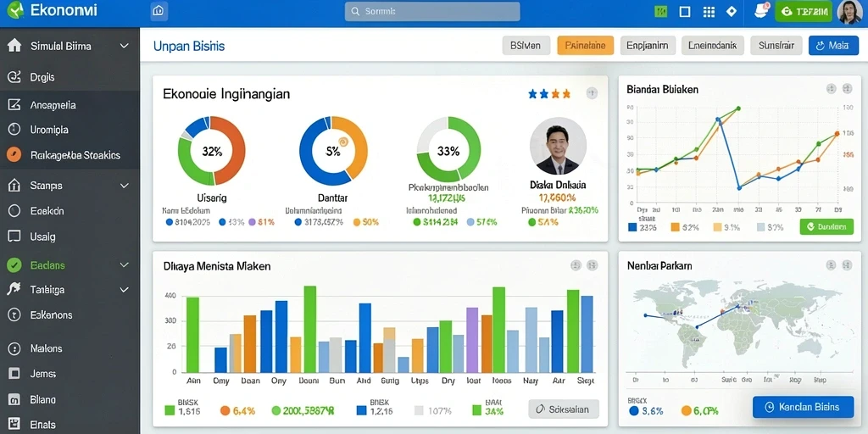Click the Dieka Dnikaia profile photo
This screenshot has height=434, width=868.
pos(558,147)
